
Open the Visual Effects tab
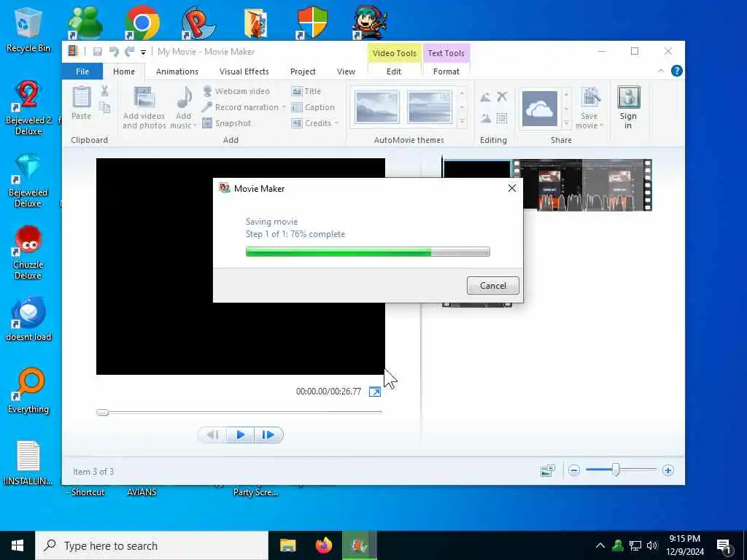coord(244,71)
